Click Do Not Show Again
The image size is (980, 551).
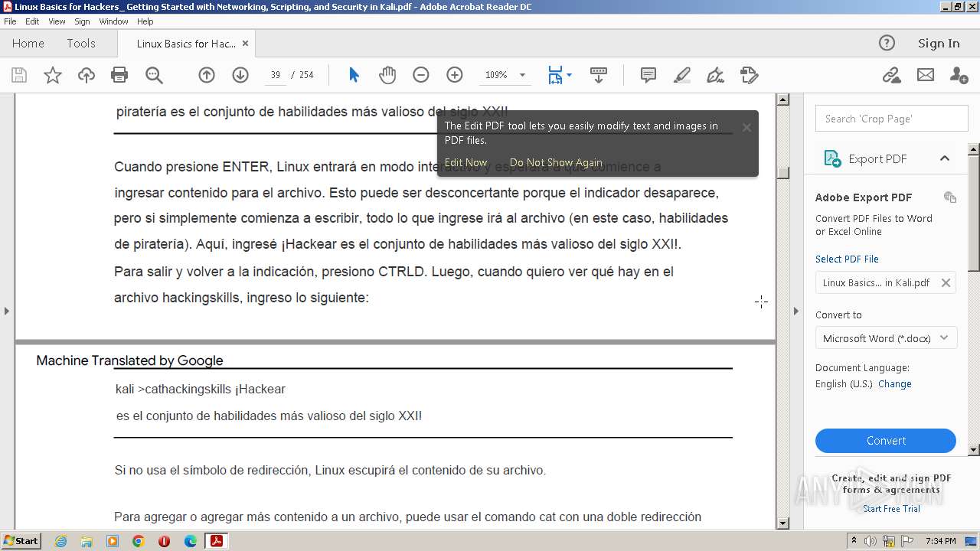[556, 162]
